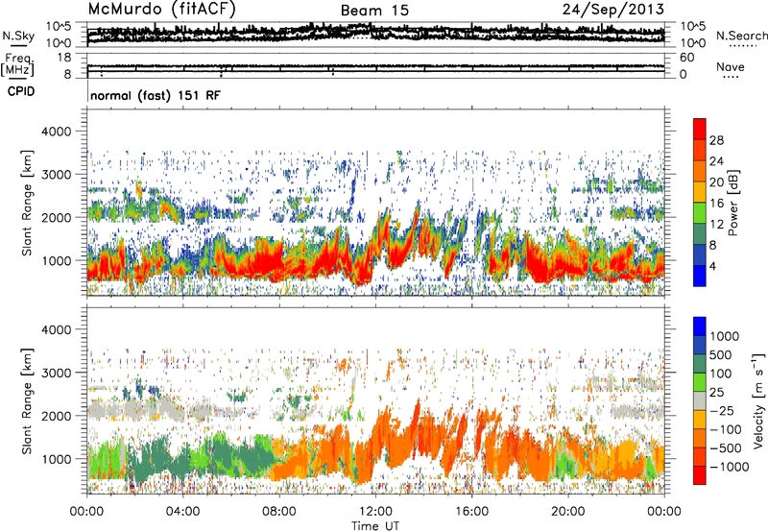Click the "Velocity [m s⁻¹]" color bar label
The image size is (768, 532).
(758, 400)
